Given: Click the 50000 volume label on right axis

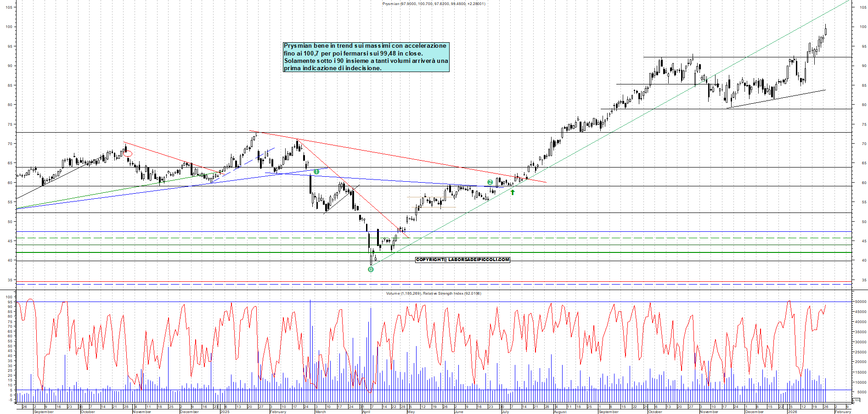Looking at the screenshot, I should click(x=860, y=302).
